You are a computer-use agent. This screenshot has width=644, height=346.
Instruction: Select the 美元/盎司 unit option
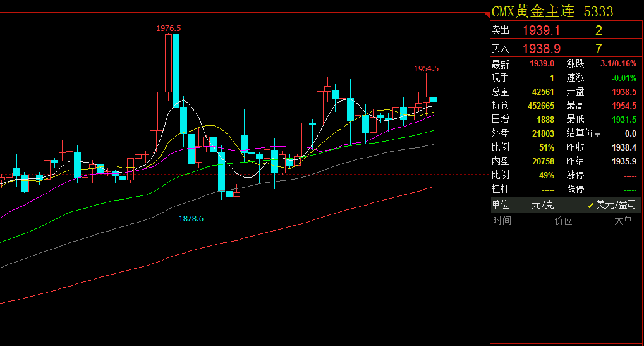point(616,205)
